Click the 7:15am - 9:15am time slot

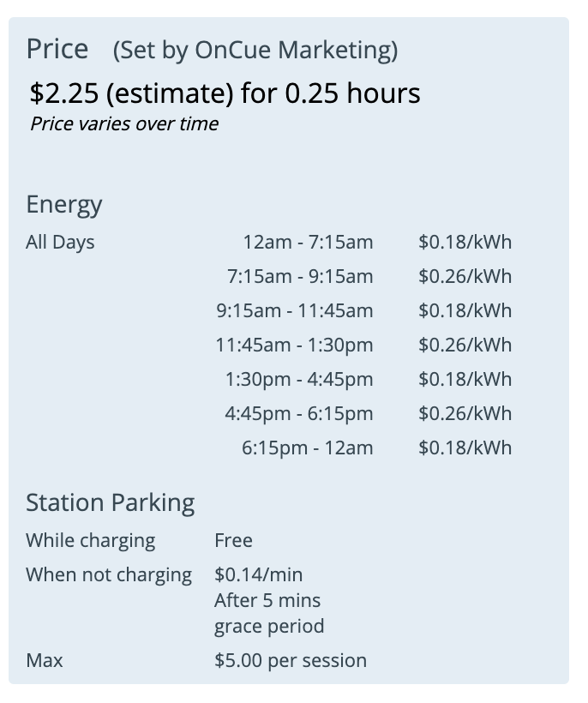(x=300, y=276)
